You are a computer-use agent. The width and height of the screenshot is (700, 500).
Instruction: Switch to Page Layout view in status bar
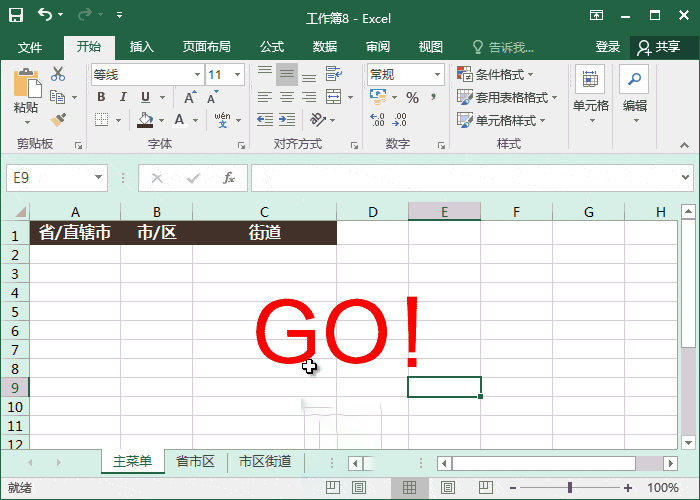[448, 488]
